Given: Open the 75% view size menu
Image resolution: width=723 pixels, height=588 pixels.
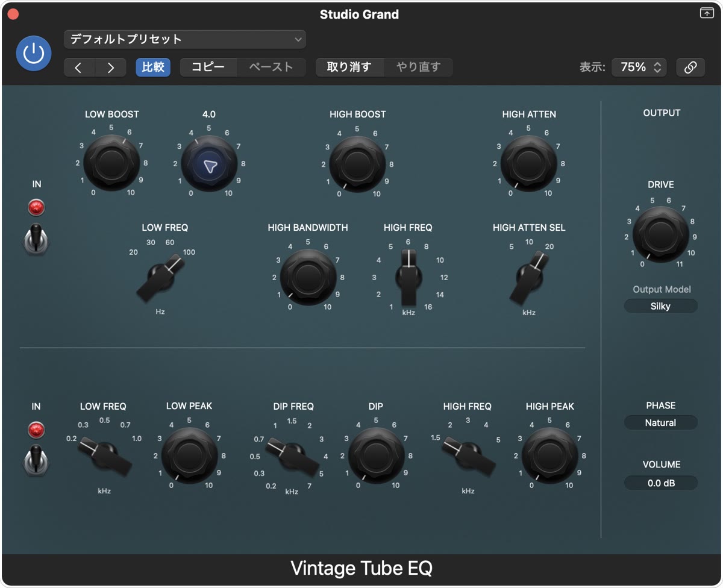Looking at the screenshot, I should (639, 67).
